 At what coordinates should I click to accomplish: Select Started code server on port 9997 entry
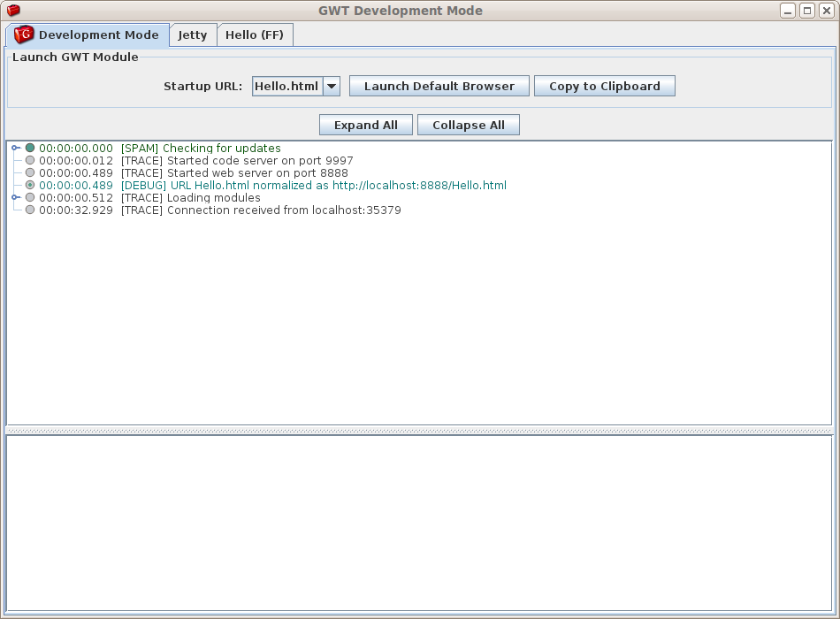point(196,160)
